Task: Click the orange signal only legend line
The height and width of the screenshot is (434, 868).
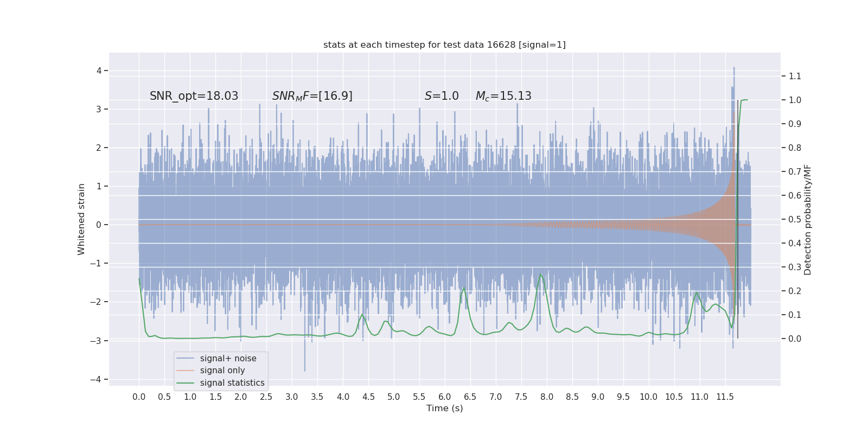Action: [x=186, y=371]
